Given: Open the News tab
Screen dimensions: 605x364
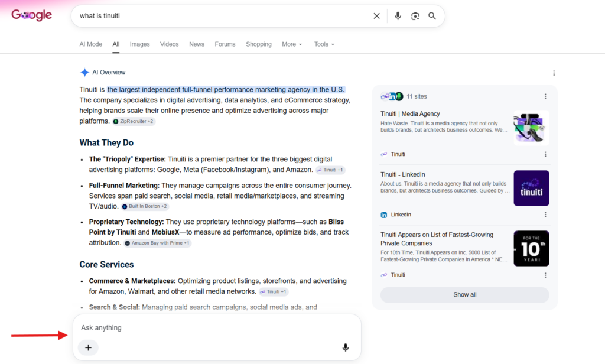Looking at the screenshot, I should 196,44.
